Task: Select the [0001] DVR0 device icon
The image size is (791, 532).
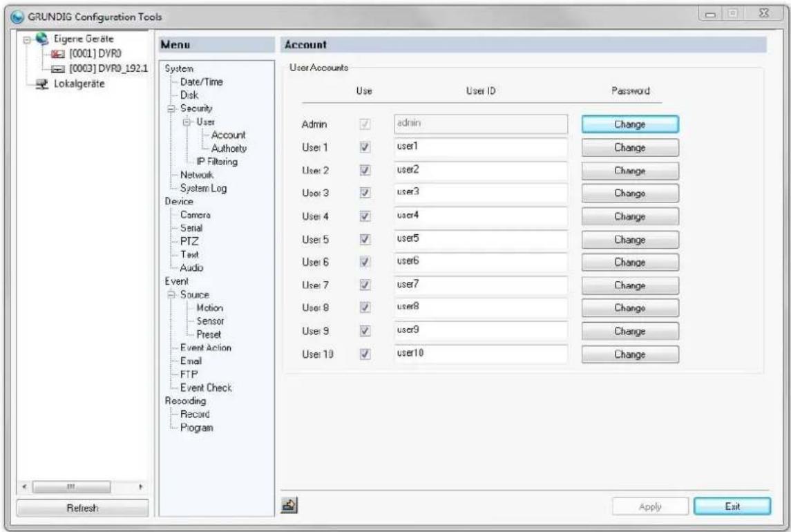Action: point(58,54)
